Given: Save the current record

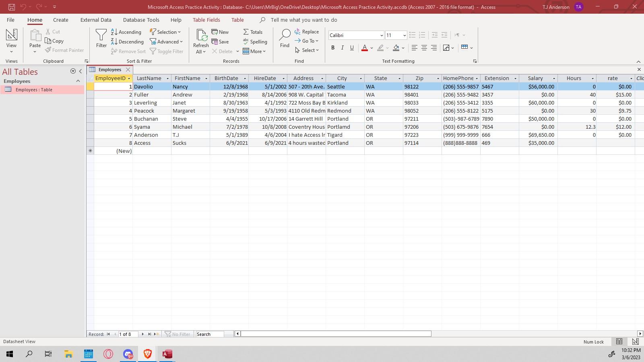Looking at the screenshot, I should [220, 41].
